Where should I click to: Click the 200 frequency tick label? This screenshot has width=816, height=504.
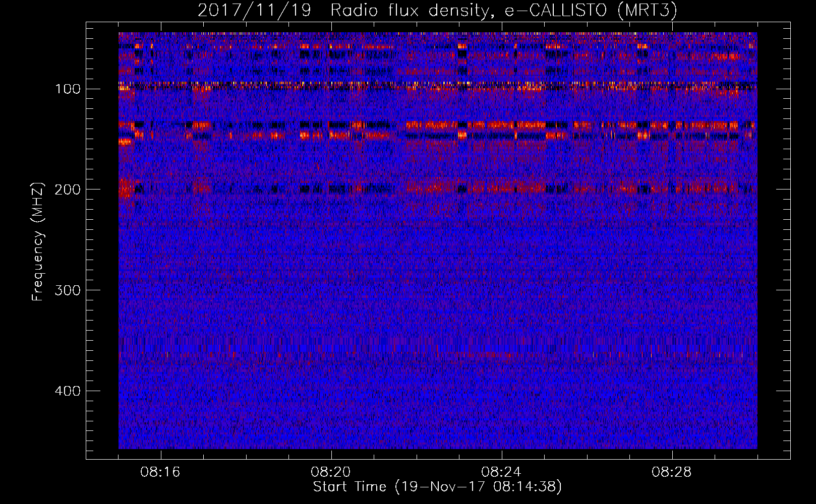tap(68, 190)
